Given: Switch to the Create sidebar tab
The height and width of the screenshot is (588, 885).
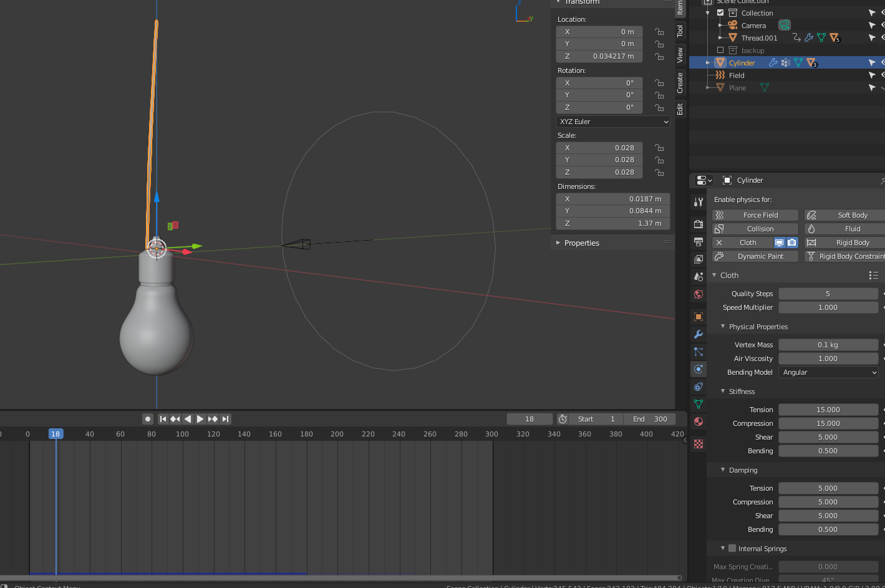Looking at the screenshot, I should [680, 82].
